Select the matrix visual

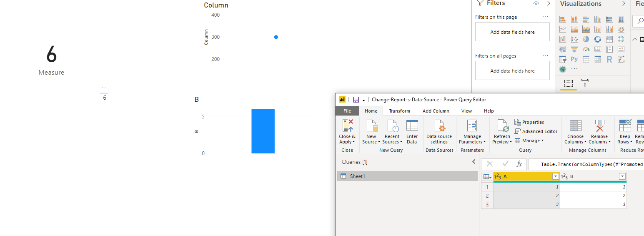pyautogui.click(x=598, y=59)
